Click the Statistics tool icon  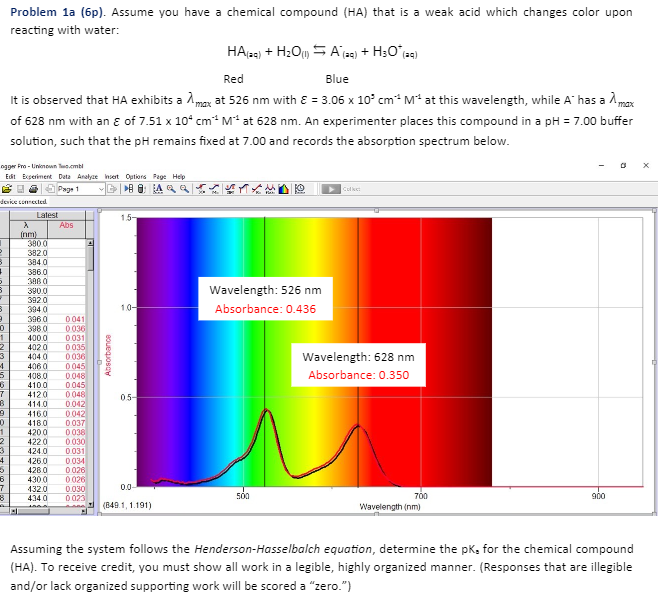point(230,189)
